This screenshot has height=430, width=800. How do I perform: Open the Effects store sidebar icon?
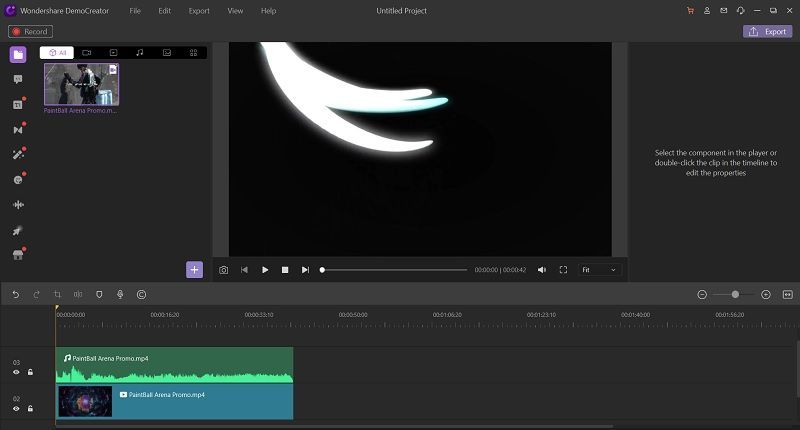click(x=18, y=255)
